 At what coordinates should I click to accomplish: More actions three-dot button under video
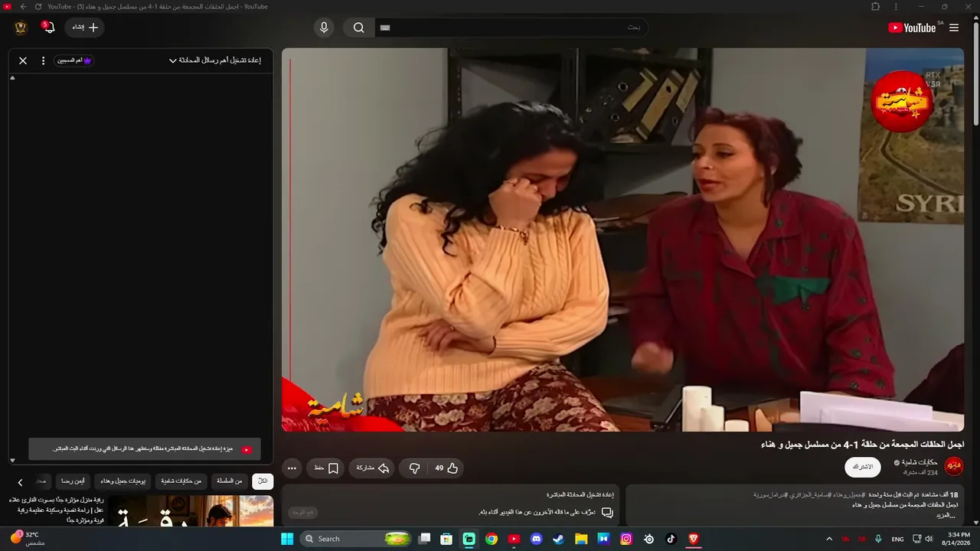[292, 468]
